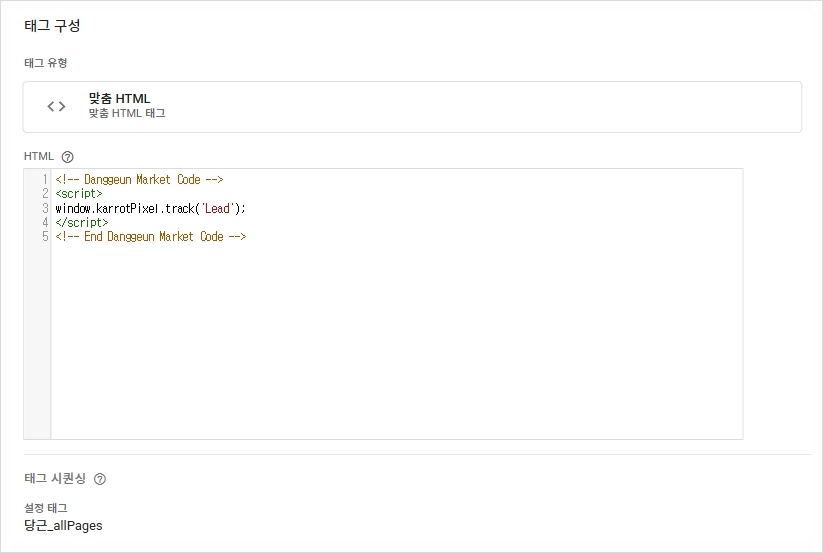Image resolution: width=823 pixels, height=553 pixels.
Task: Click the custom HTML code brackets icon
Action: click(x=56, y=107)
